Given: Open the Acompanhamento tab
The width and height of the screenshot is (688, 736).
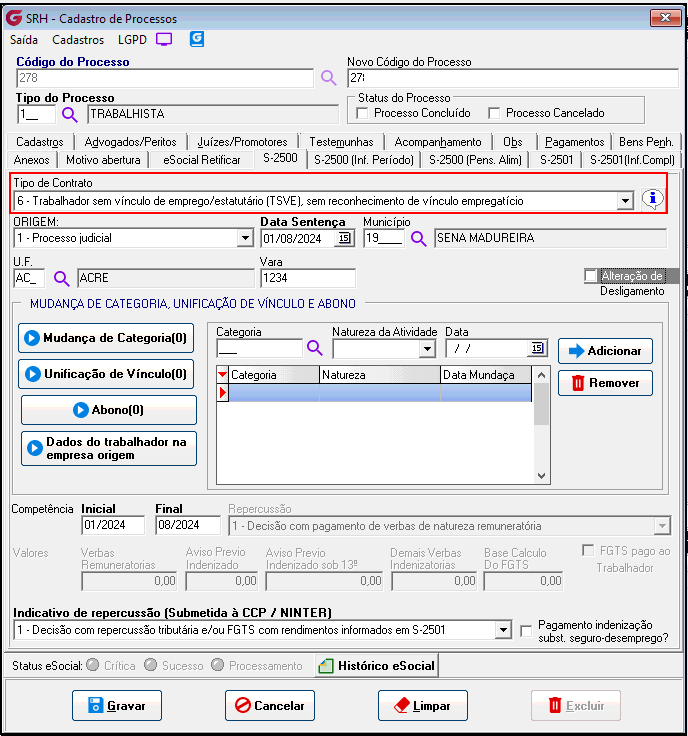Looking at the screenshot, I should (x=438, y=142).
